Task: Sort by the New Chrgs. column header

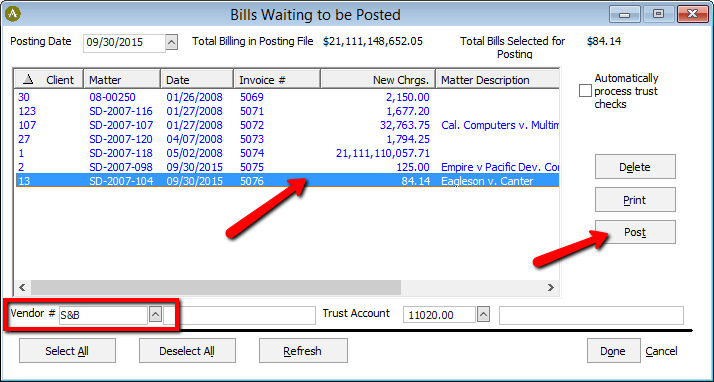Action: 378,80
